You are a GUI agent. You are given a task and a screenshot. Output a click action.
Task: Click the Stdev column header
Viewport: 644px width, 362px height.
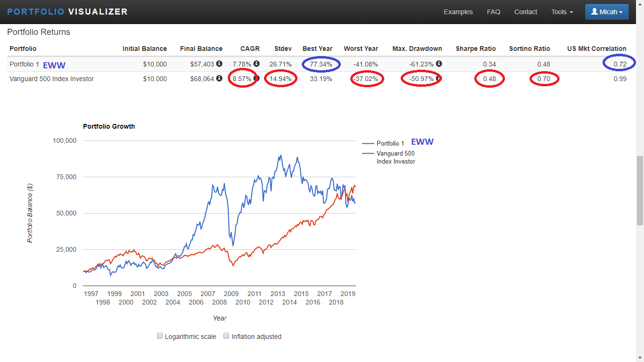click(283, 49)
